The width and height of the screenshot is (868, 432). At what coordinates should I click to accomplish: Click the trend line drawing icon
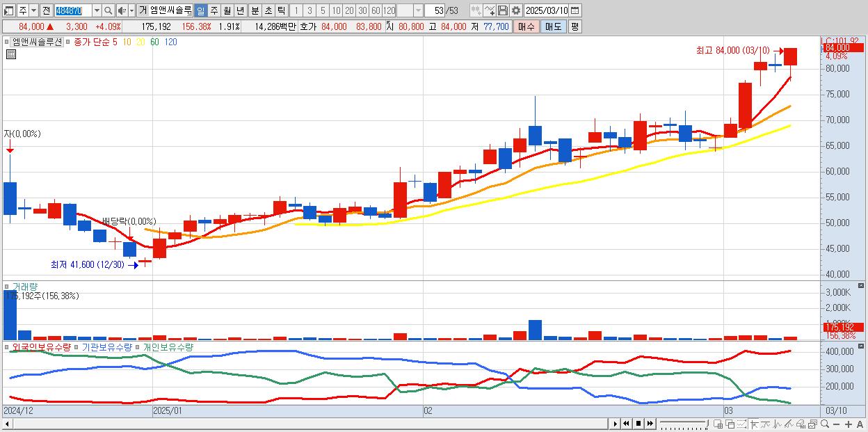(766, 424)
